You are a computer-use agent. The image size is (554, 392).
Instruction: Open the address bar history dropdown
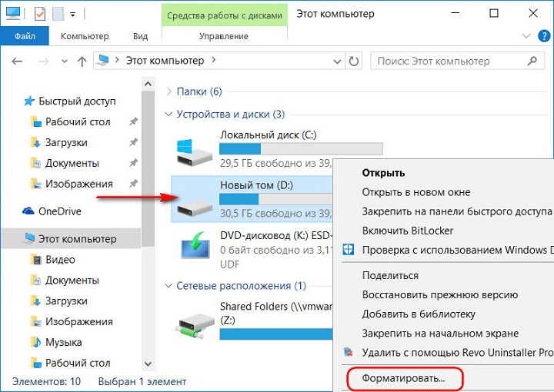[338, 61]
